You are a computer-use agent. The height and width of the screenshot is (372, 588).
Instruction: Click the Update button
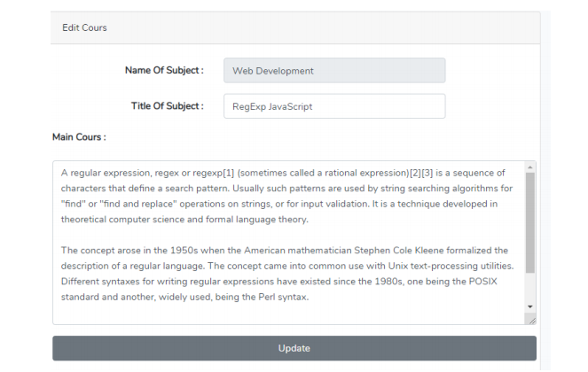pyautogui.click(x=294, y=348)
